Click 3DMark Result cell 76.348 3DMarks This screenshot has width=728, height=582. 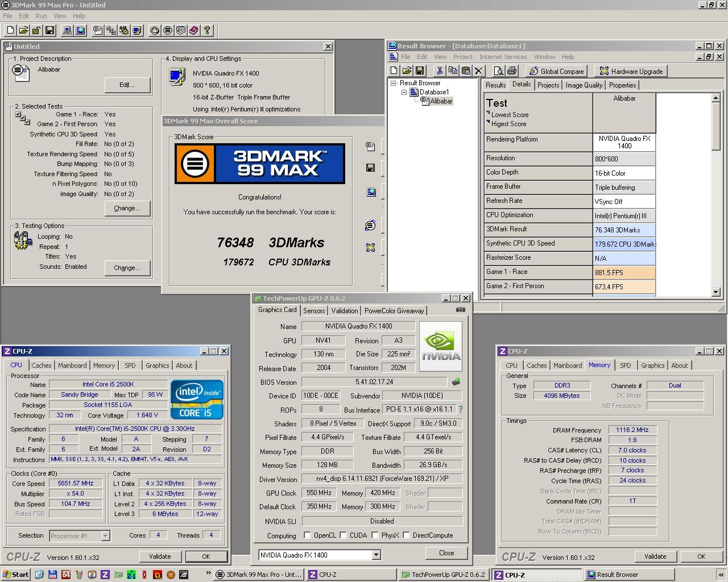[x=624, y=230]
